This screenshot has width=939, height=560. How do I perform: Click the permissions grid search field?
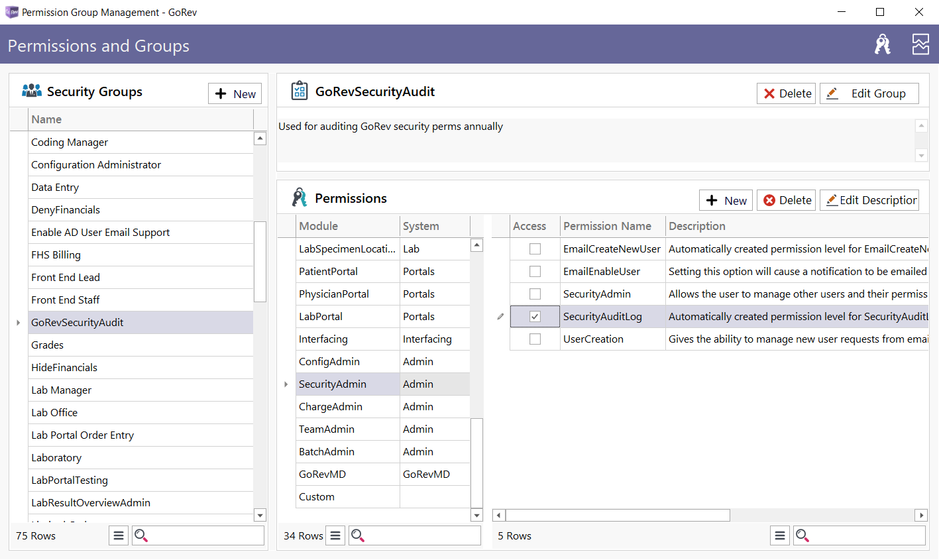click(859, 535)
